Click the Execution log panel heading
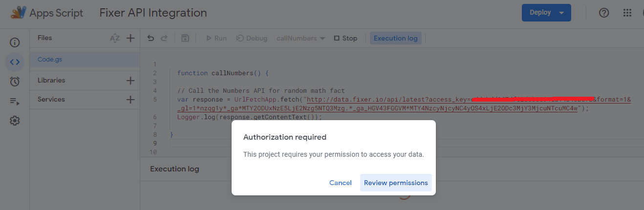Image resolution: width=644 pixels, height=210 pixels. click(174, 169)
